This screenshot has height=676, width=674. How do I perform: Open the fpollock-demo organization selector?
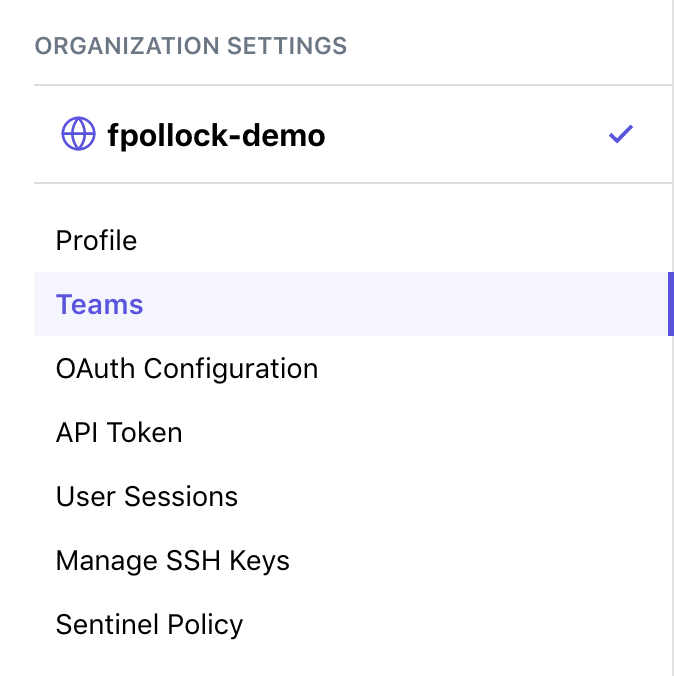tap(216, 135)
